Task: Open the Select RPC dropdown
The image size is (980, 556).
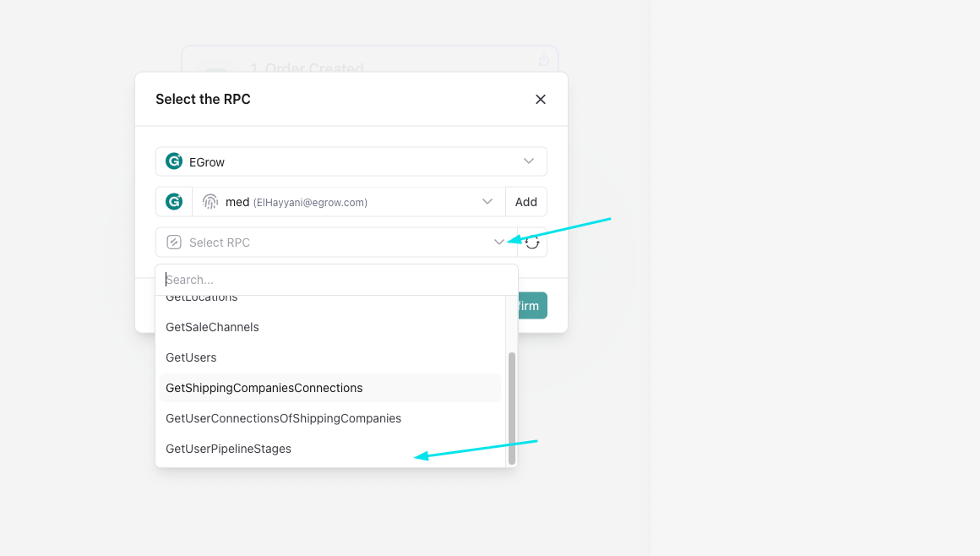Action: click(336, 242)
